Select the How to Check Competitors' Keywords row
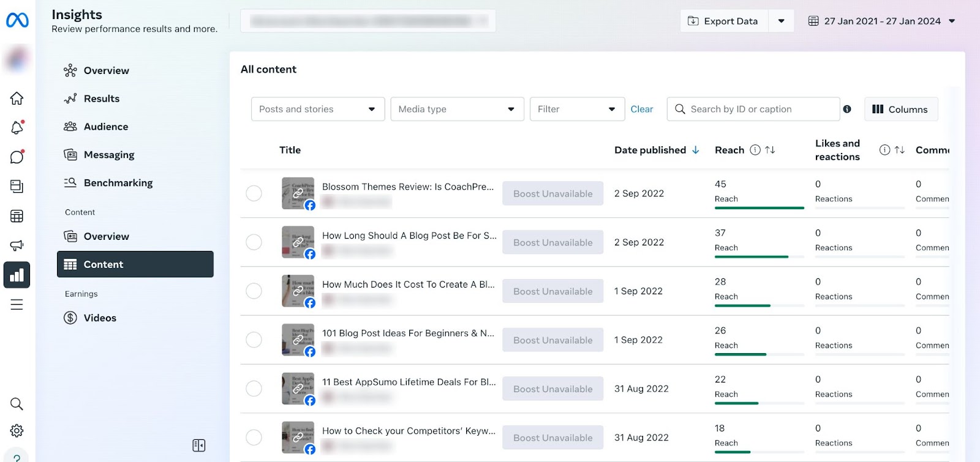This screenshot has height=462, width=980. 254,438
